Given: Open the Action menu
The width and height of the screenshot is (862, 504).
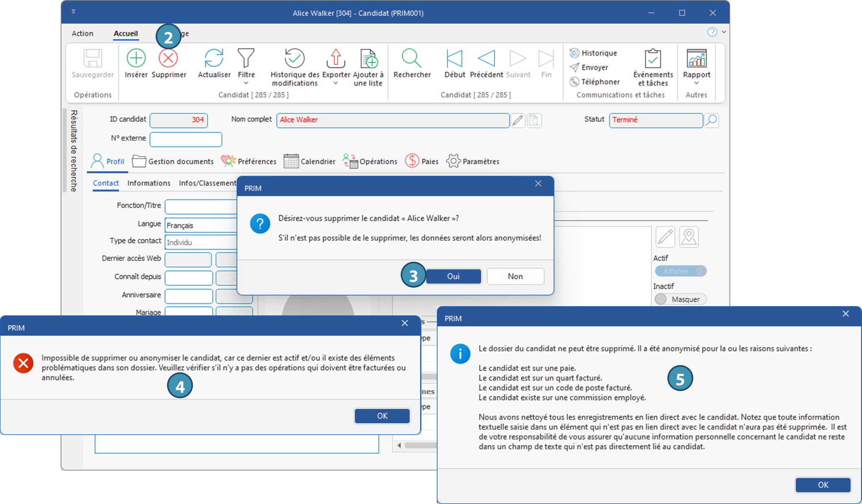Looking at the screenshot, I should pyautogui.click(x=82, y=33).
